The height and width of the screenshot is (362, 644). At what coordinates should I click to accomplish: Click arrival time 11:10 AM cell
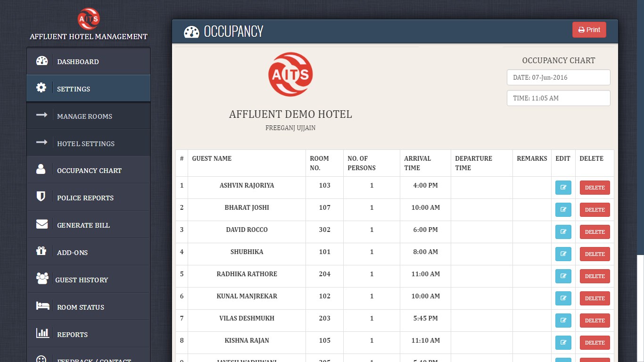425,343
